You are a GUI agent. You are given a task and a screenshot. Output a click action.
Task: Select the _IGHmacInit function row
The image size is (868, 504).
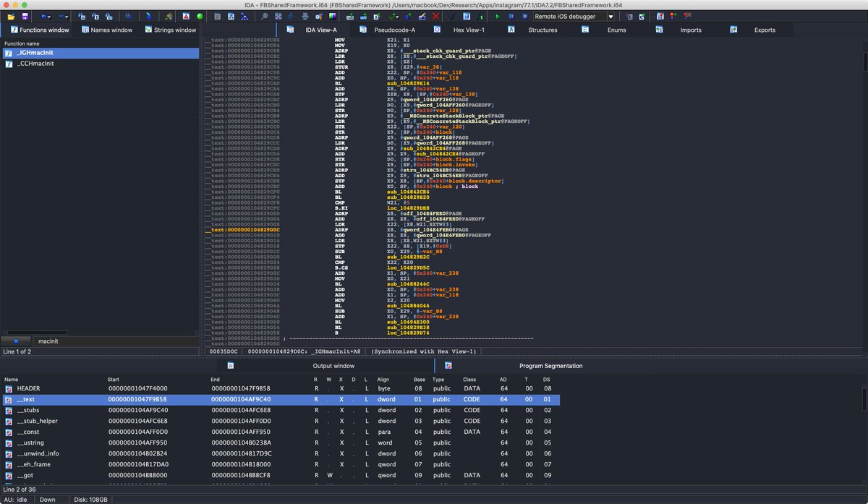[100, 54]
